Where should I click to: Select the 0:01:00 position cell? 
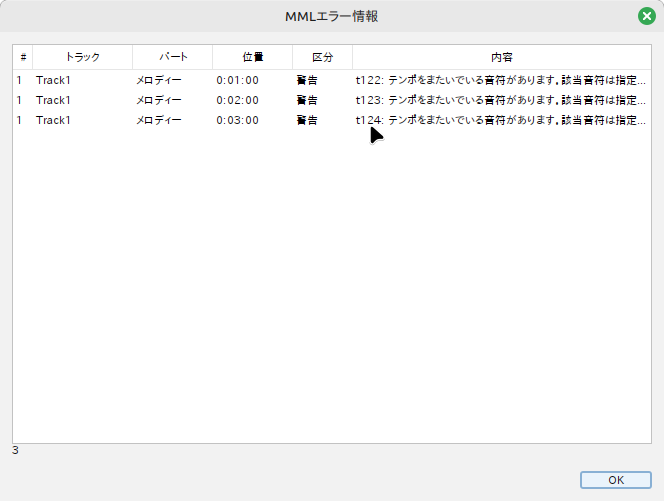[x=238, y=80]
